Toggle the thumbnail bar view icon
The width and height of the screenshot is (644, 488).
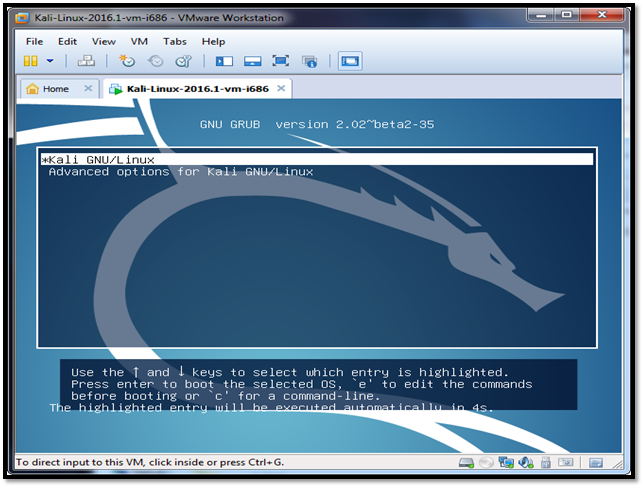pos(252,61)
